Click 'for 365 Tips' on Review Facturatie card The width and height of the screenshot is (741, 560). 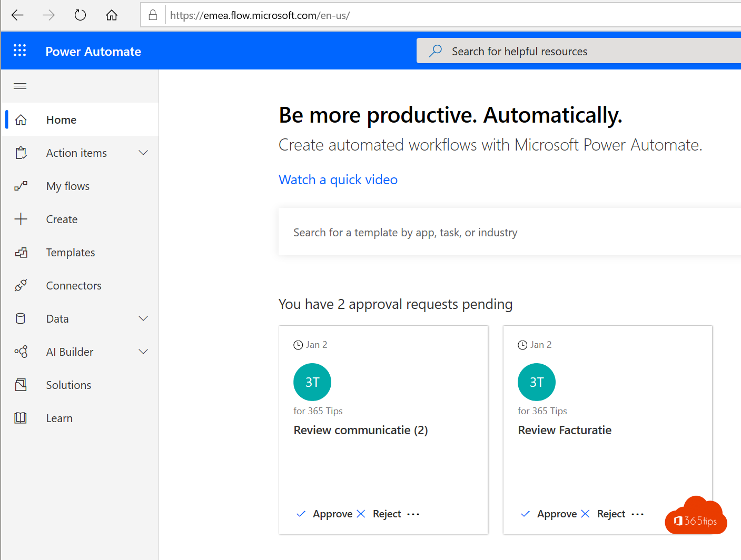tap(542, 411)
